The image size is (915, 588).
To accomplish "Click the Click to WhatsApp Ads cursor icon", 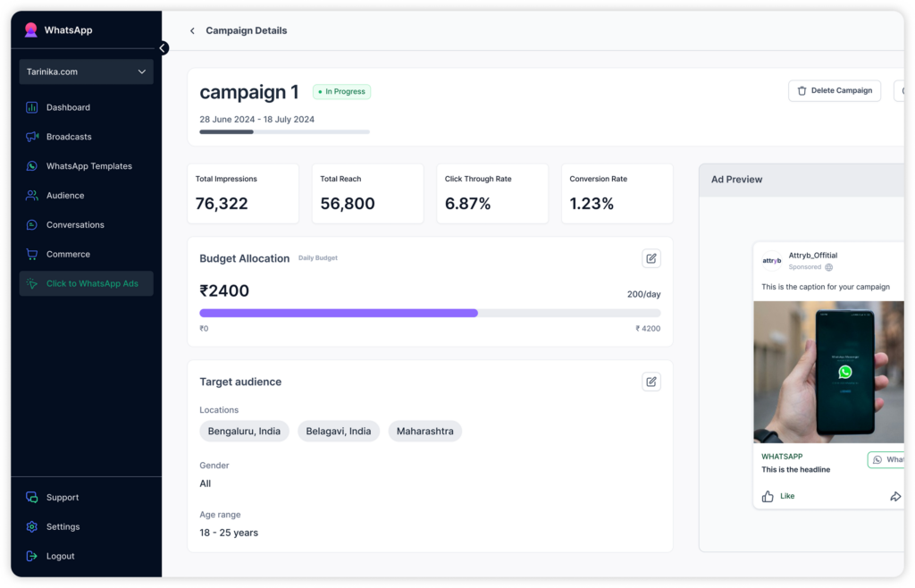I will (32, 283).
